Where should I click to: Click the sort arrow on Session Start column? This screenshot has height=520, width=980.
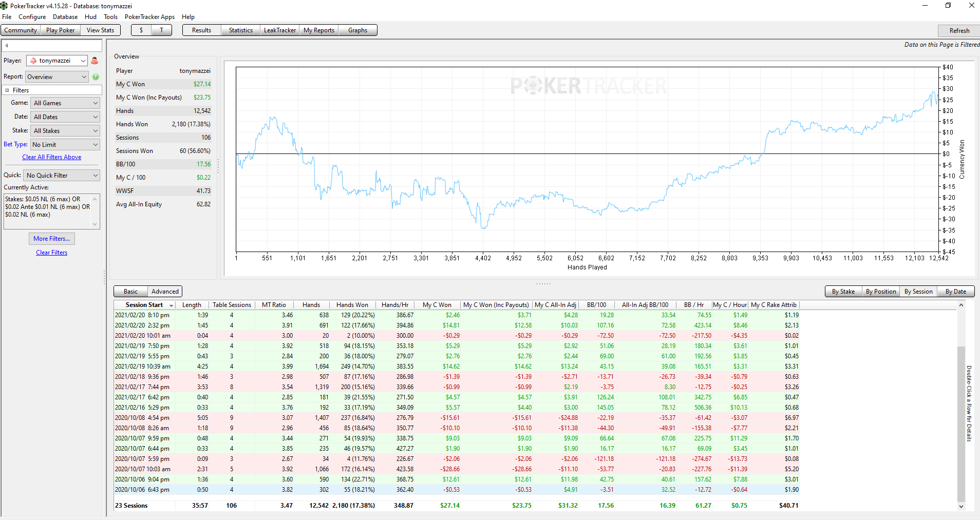click(172, 305)
